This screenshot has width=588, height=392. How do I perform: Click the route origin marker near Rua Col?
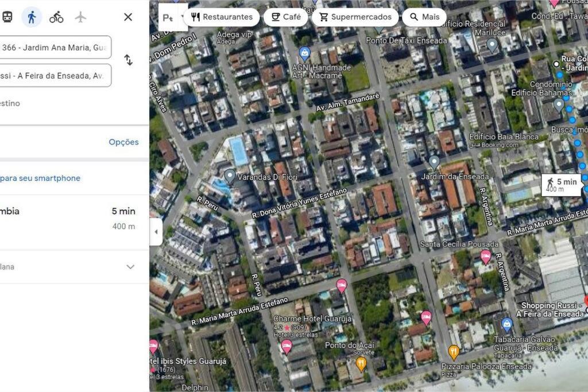(x=556, y=64)
